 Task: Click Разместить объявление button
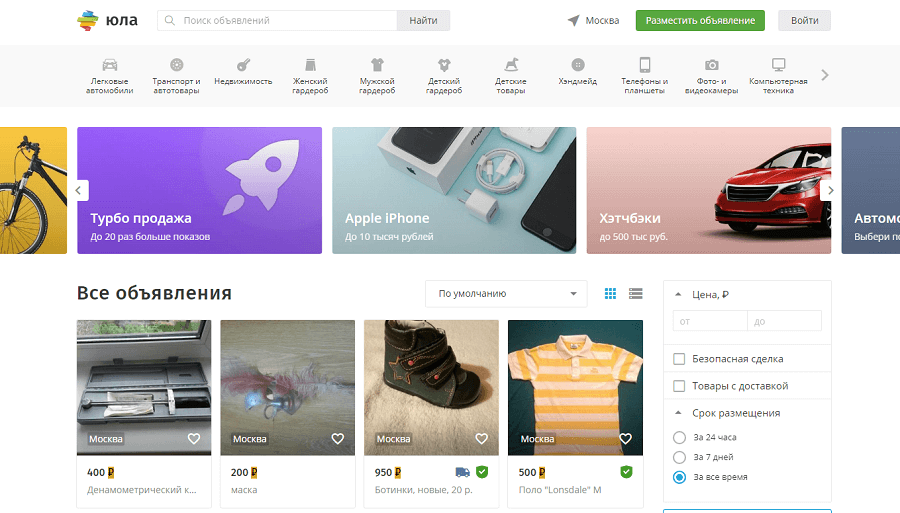[700, 20]
